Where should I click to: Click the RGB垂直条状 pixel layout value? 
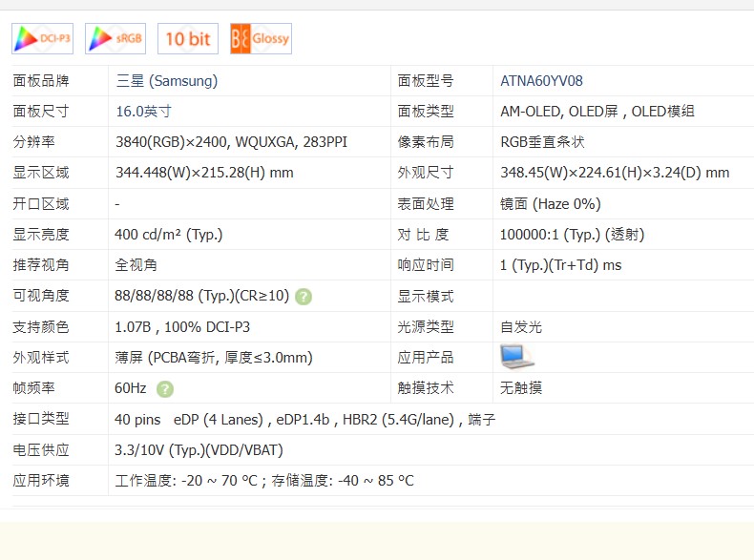pos(542,142)
